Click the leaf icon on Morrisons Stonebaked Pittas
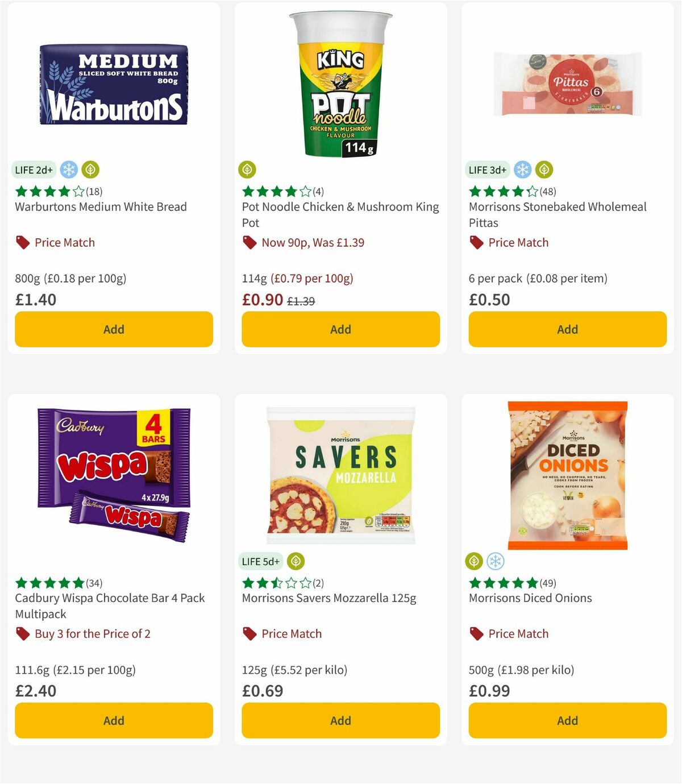The image size is (682, 784). [544, 169]
